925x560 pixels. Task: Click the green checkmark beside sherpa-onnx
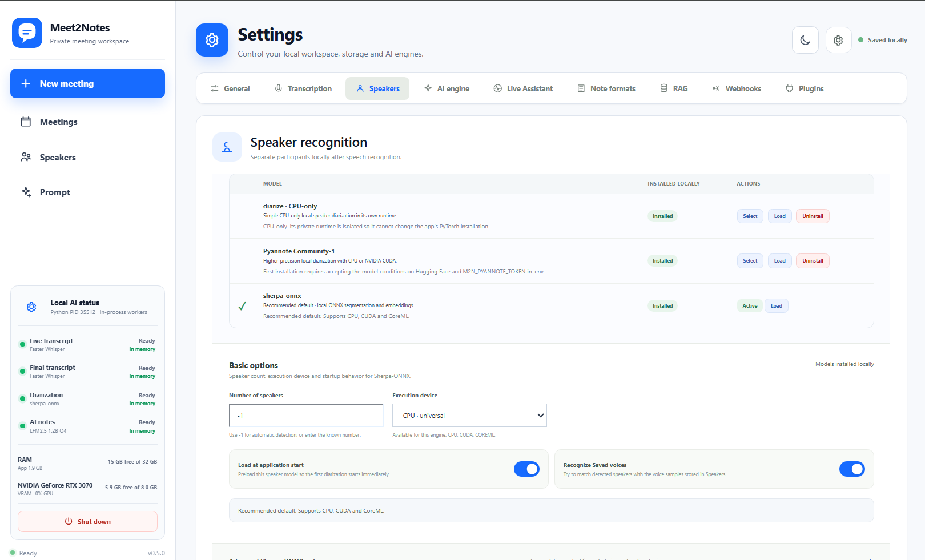pos(242,306)
